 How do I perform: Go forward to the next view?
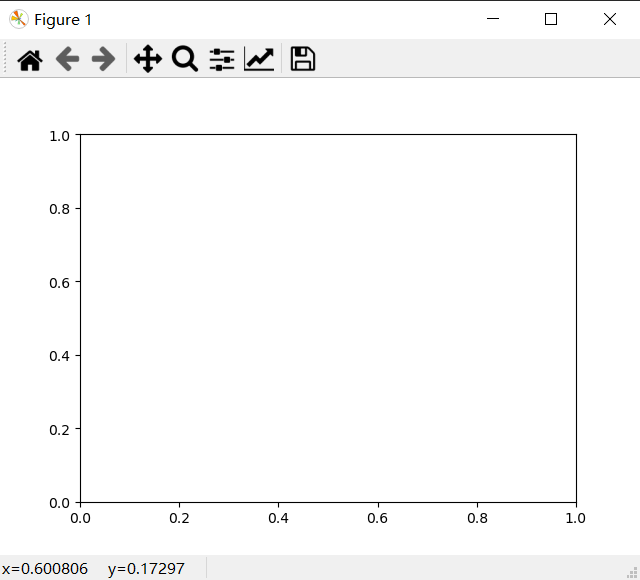(104, 59)
